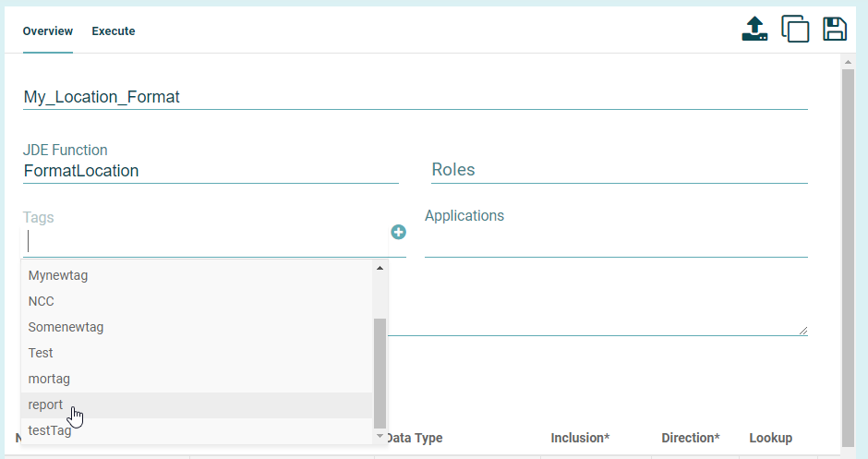Screen dimensions: 868x459
Task: Pick the NCC tag option
Action: 42,301
